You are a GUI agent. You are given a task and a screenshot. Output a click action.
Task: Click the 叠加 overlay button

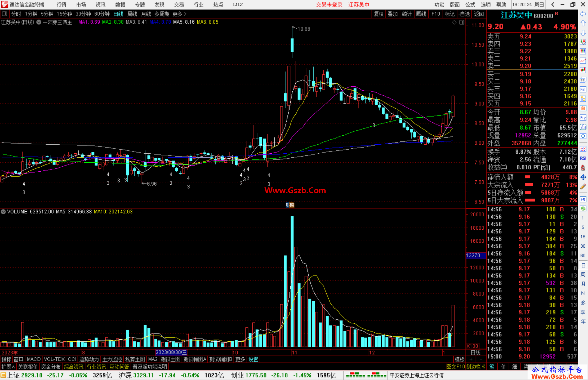pyautogui.click(x=393, y=14)
